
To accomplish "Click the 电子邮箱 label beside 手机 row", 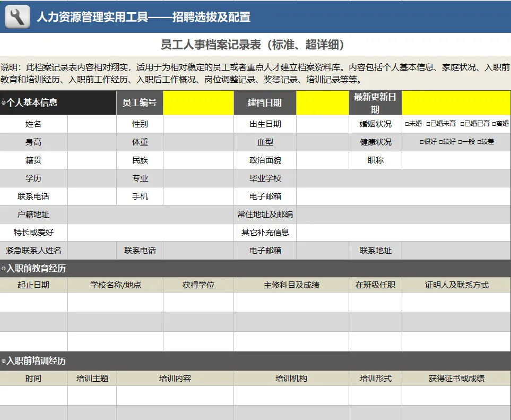I will (x=265, y=196).
